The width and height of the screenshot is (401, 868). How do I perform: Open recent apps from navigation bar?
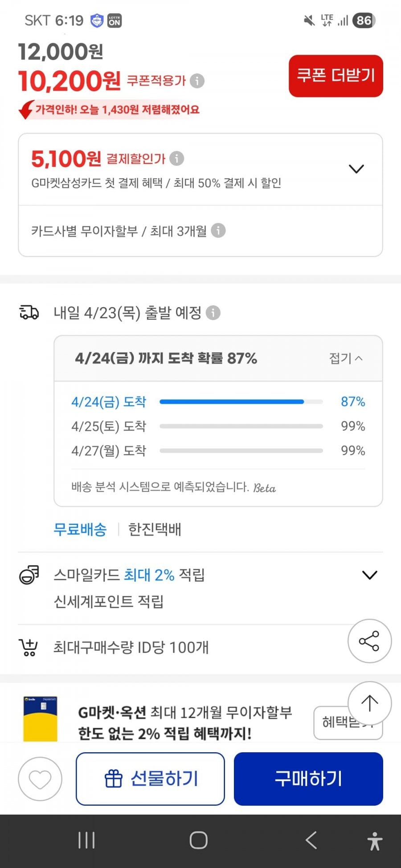tap(86, 840)
